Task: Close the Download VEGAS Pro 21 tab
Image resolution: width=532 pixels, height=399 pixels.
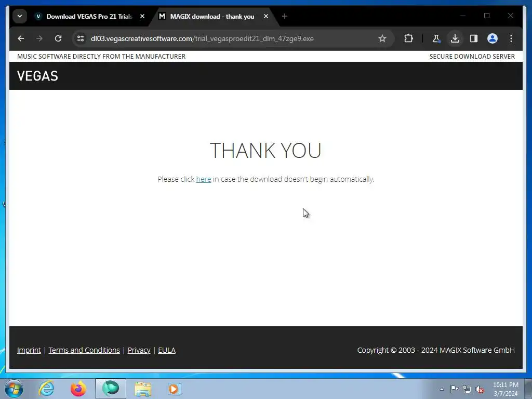Action: [142, 16]
